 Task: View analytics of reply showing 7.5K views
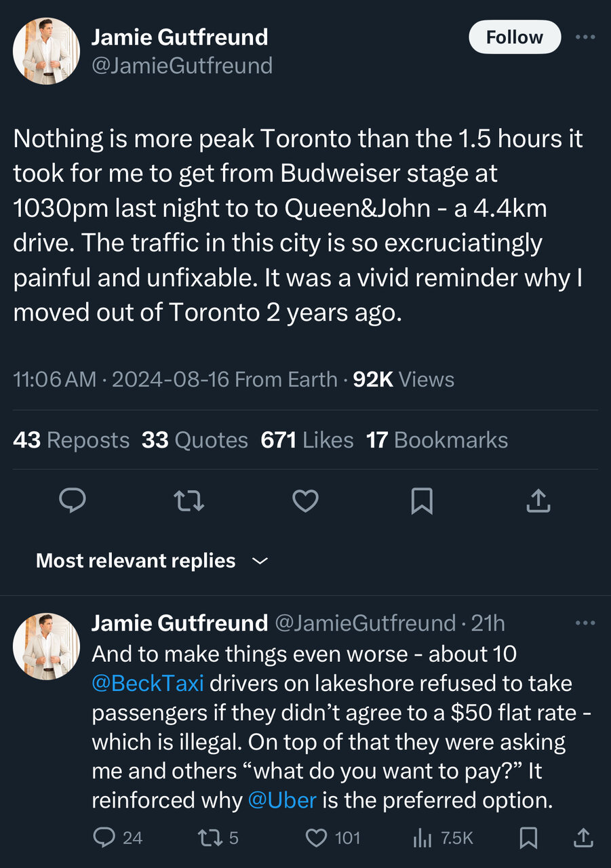click(x=422, y=838)
